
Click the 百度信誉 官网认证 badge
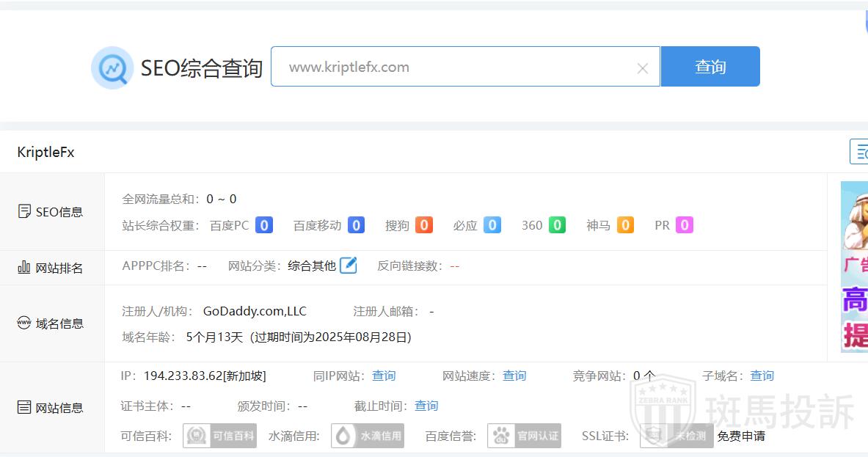(x=524, y=436)
